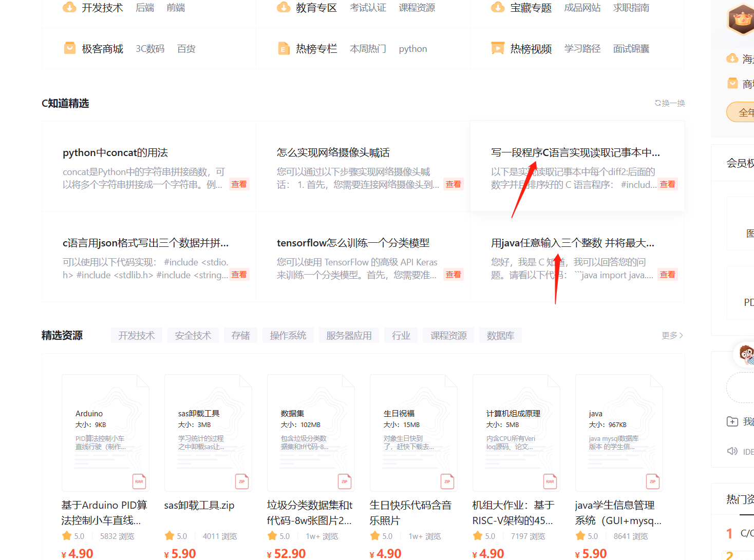Open the 极客商城 shopping bag icon
Screen dimensions: 754x560
(69, 48)
